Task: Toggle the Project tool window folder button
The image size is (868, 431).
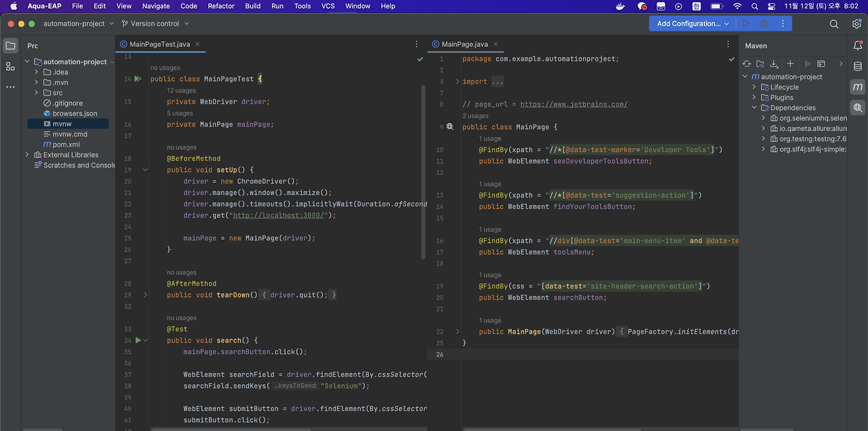Action: 10,45
